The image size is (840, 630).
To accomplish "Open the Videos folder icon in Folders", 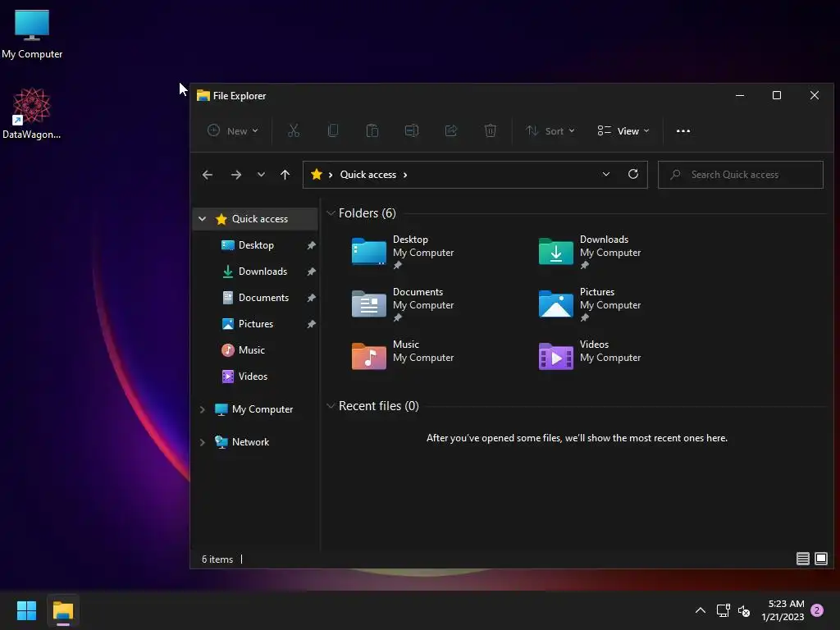I will (x=555, y=356).
